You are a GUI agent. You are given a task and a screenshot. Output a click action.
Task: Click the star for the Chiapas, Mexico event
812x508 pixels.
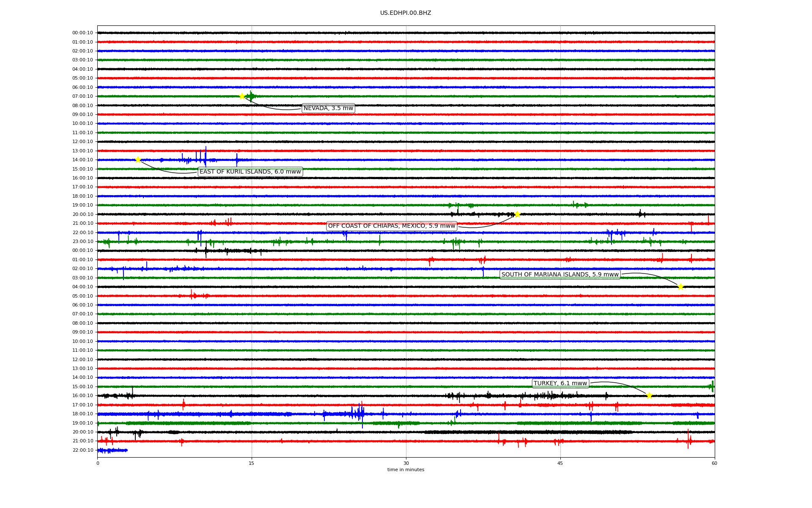coord(517,214)
